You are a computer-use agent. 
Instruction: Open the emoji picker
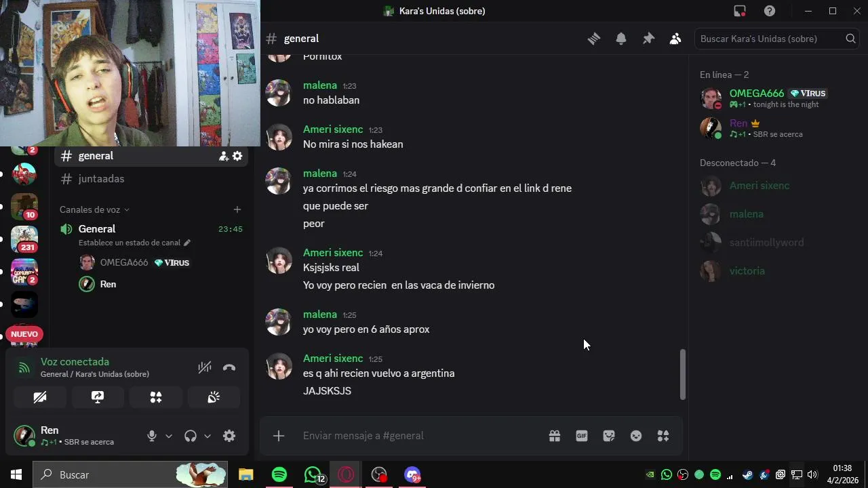pos(636,436)
